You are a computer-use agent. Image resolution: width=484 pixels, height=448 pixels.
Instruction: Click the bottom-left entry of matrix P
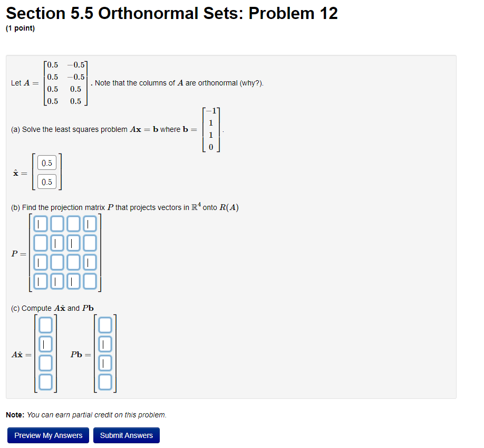coord(41,281)
